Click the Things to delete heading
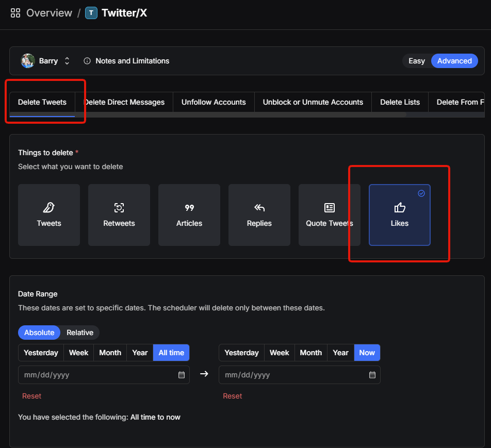491x448 pixels. point(45,153)
